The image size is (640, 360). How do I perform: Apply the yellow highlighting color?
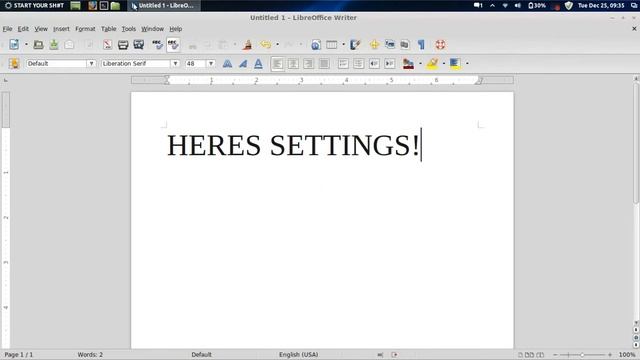432,64
